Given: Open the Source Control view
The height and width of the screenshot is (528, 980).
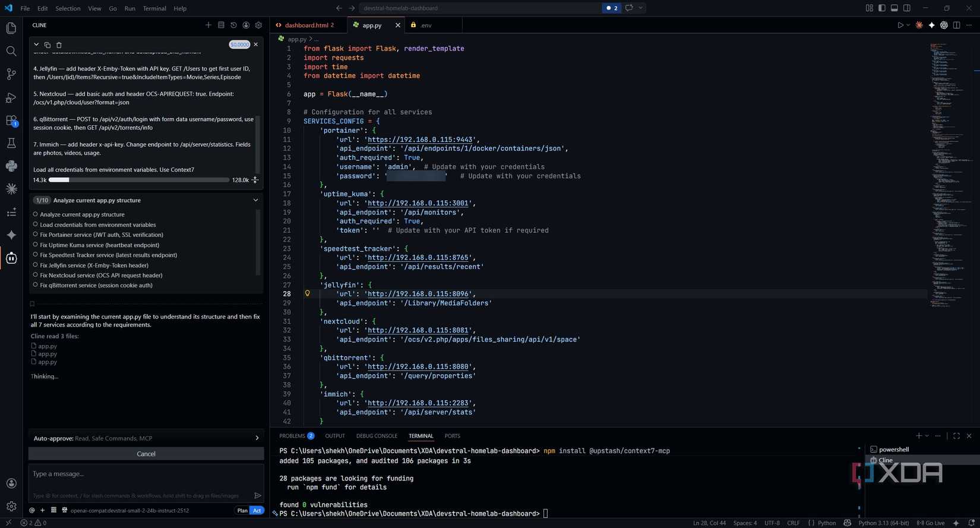Looking at the screenshot, I should (x=11, y=74).
